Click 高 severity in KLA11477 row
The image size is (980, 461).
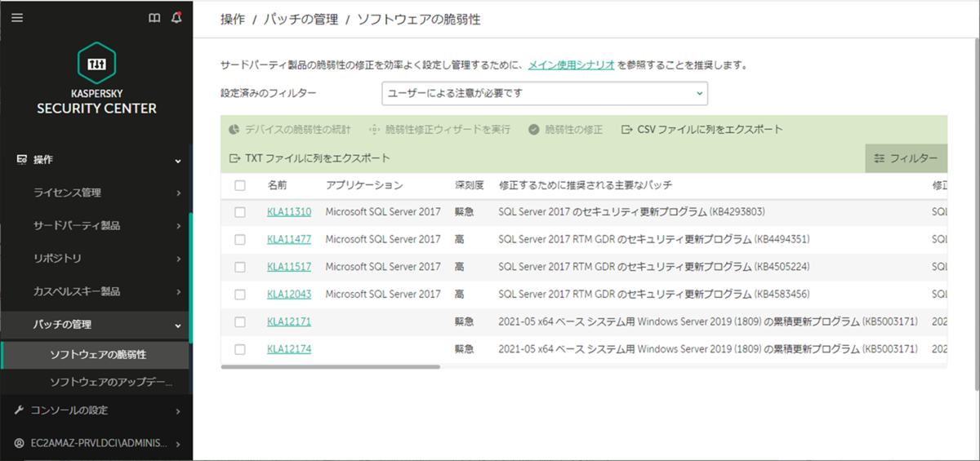pos(460,239)
